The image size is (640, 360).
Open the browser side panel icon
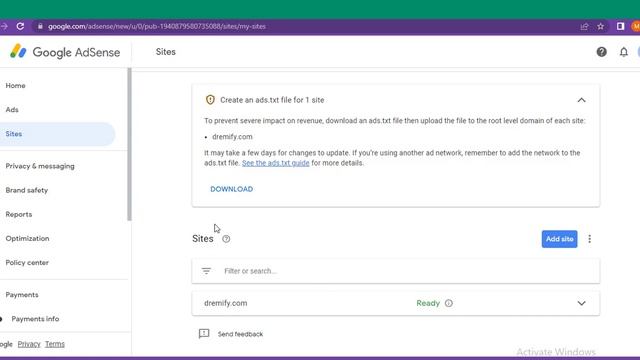point(620,26)
